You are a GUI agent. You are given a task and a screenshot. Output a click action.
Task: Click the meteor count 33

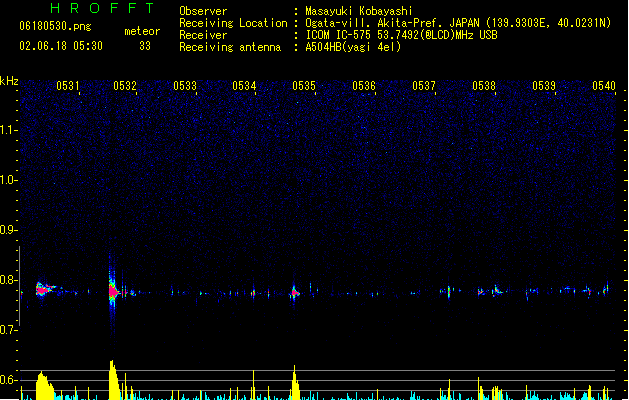click(145, 46)
